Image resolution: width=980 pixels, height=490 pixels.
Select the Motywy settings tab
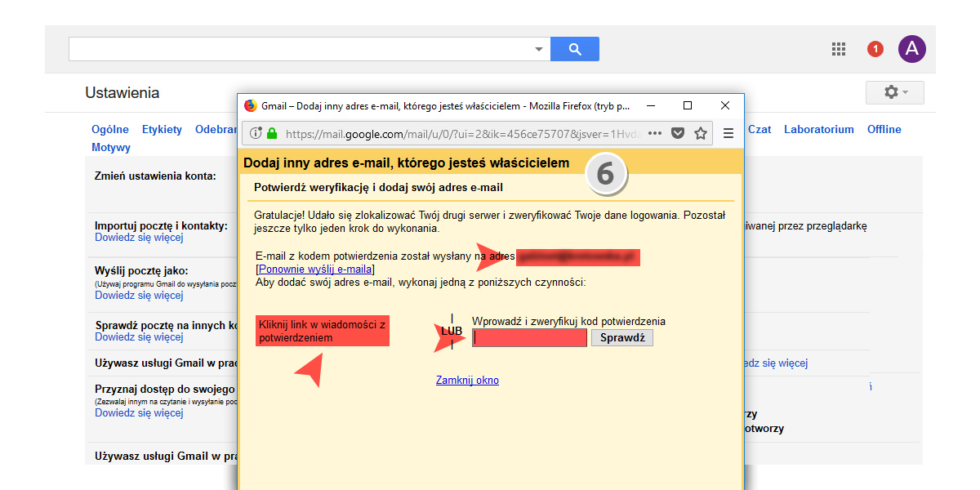[x=111, y=148]
